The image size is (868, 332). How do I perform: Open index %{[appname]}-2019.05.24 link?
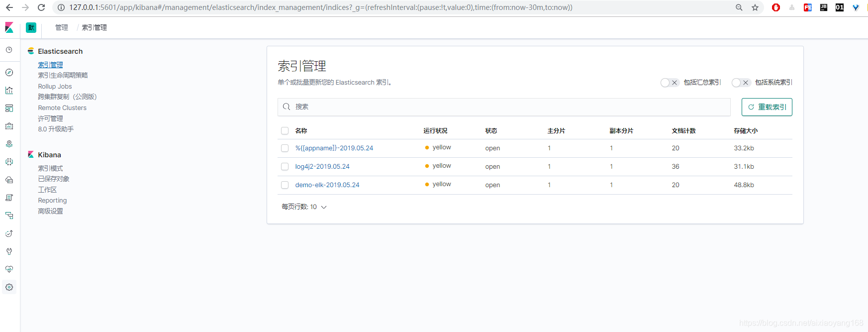tap(334, 148)
